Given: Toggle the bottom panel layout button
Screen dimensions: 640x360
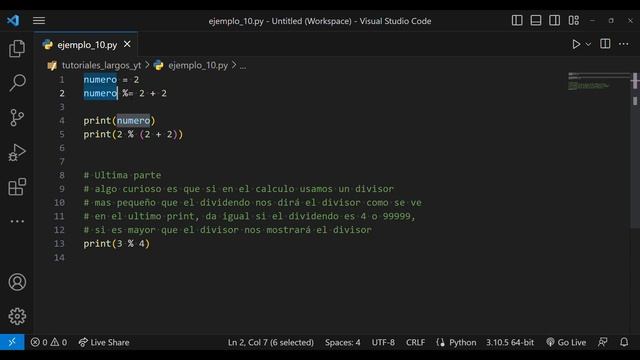Looking at the screenshot, I should pos(536,20).
